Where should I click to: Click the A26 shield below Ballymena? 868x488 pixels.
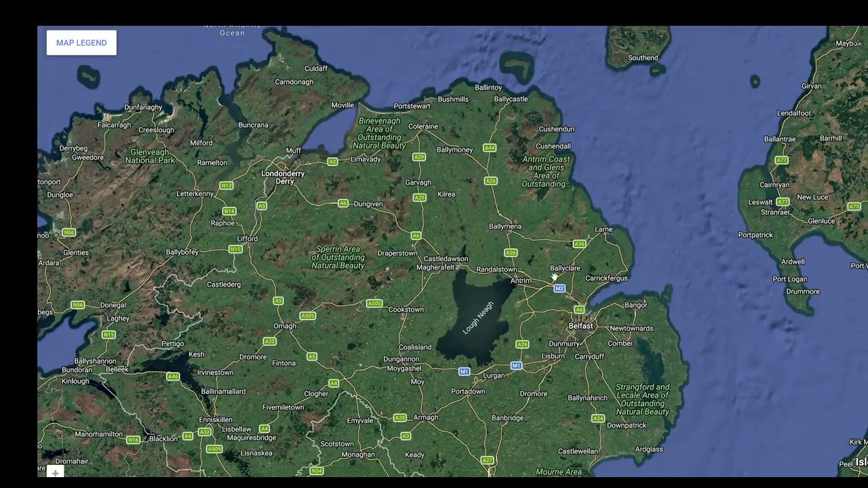point(511,253)
